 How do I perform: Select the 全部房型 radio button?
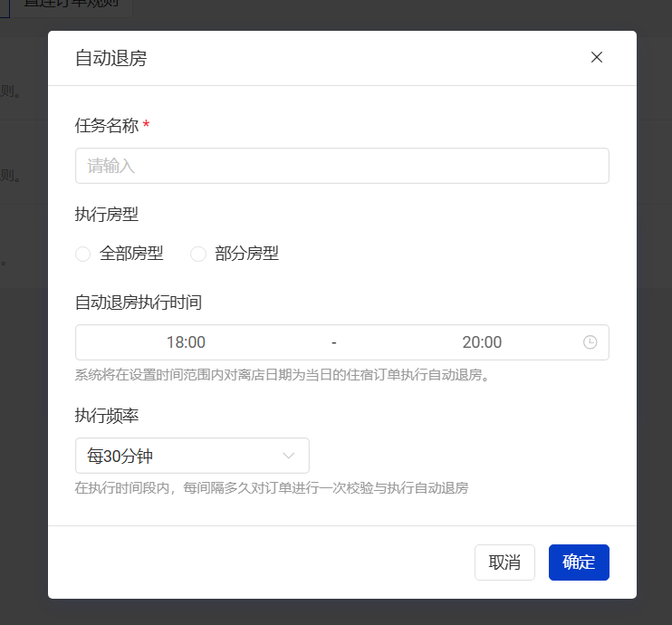83,255
